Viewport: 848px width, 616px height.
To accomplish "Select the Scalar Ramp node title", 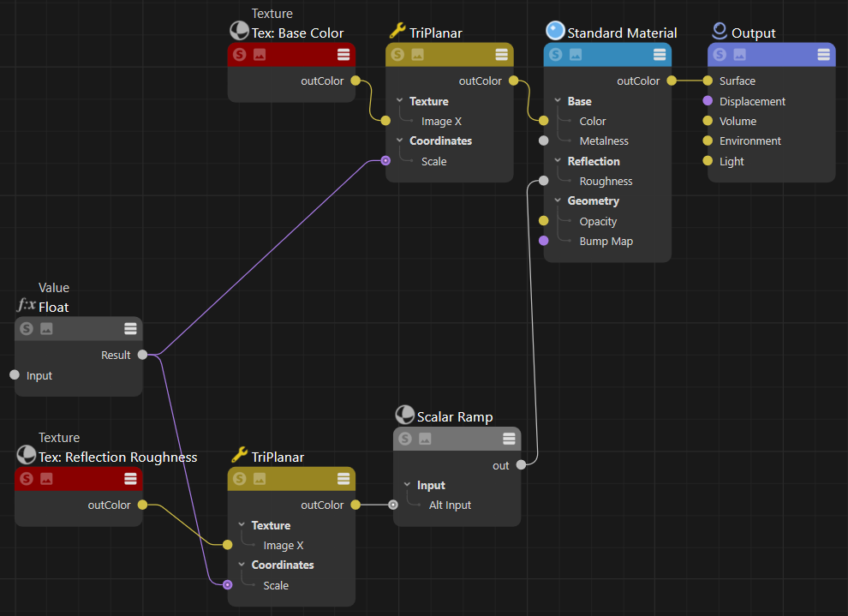I will tap(454, 417).
